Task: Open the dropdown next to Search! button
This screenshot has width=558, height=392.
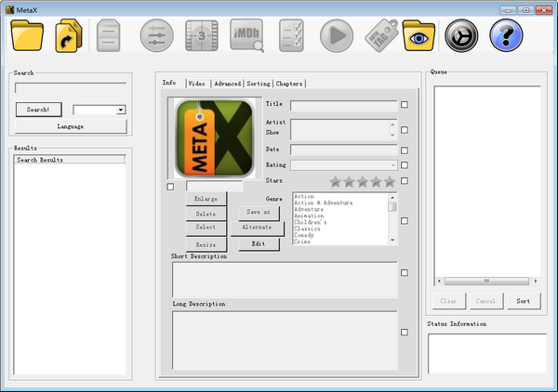Action: 121,110
